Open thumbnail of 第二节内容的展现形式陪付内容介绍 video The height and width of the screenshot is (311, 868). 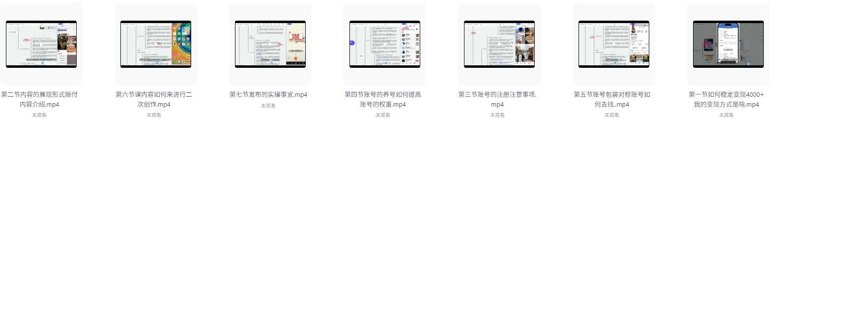(x=41, y=44)
